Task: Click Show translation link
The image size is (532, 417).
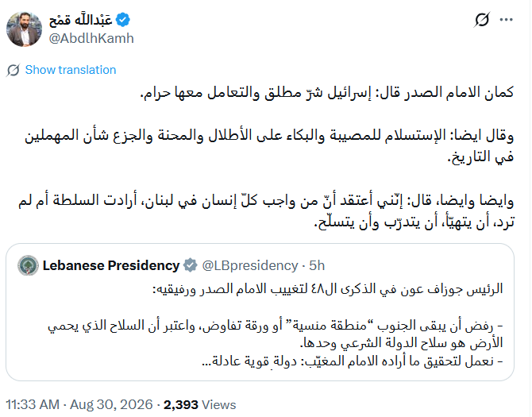Action: pos(71,70)
